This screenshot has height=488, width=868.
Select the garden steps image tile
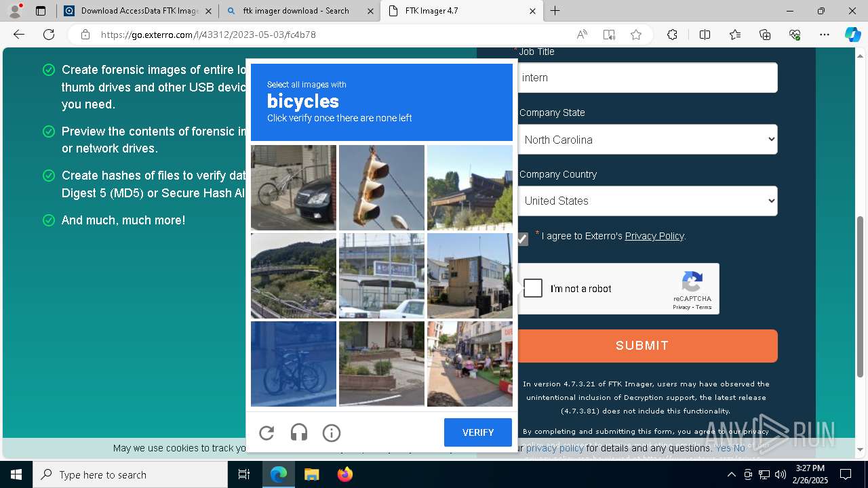point(382,364)
